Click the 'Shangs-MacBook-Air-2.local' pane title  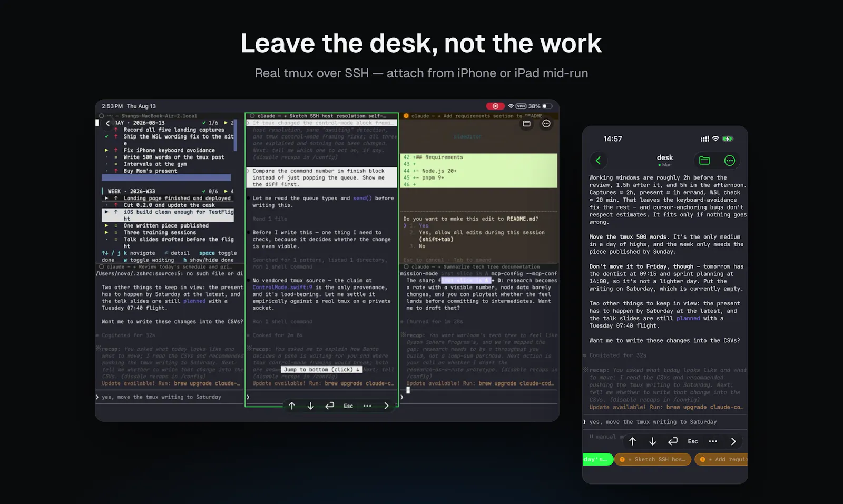[x=159, y=116]
